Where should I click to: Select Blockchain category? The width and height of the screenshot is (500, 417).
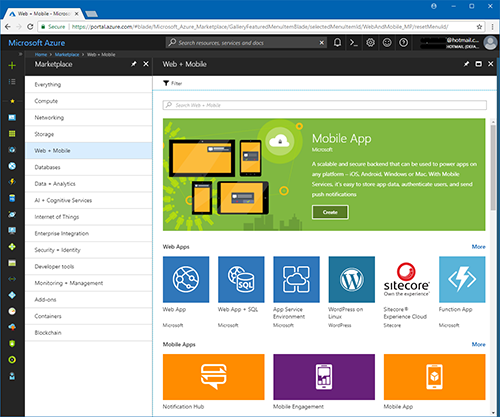[89, 333]
